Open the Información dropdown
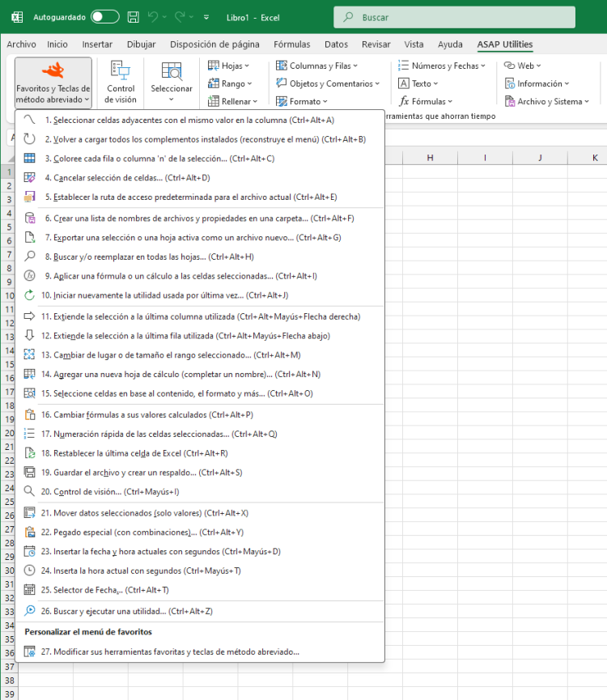The width and height of the screenshot is (607, 700). pos(537,83)
